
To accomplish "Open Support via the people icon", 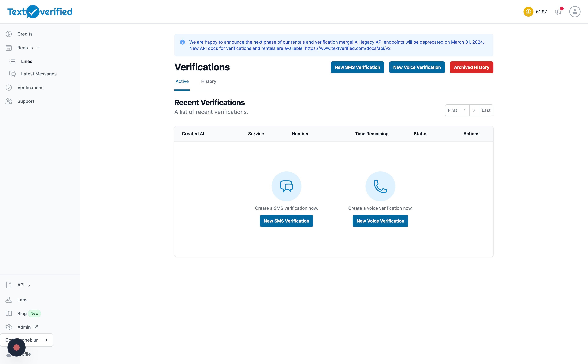I will coord(9,101).
